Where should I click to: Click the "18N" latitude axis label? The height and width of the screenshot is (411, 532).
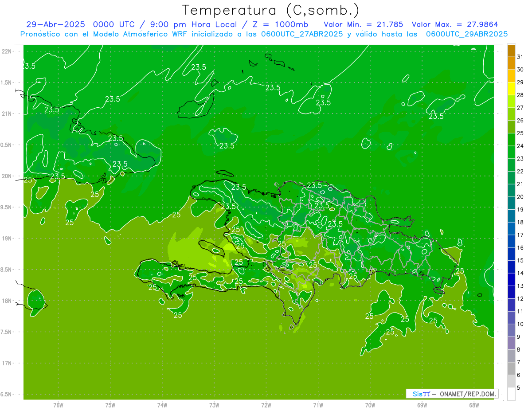pyautogui.click(x=8, y=301)
